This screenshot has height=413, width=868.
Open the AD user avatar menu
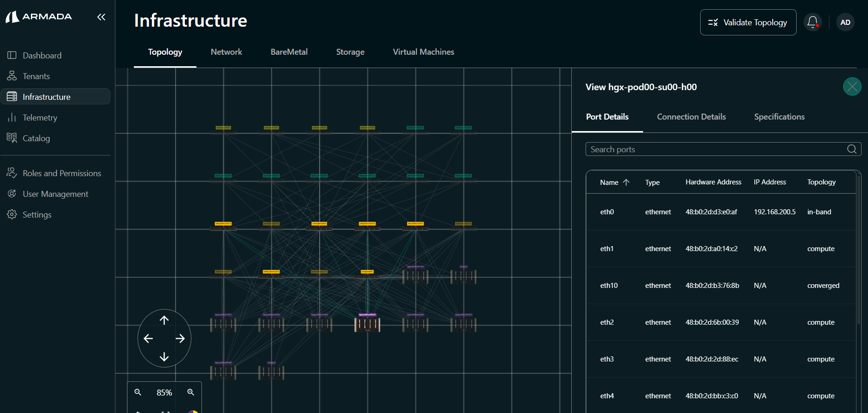845,22
